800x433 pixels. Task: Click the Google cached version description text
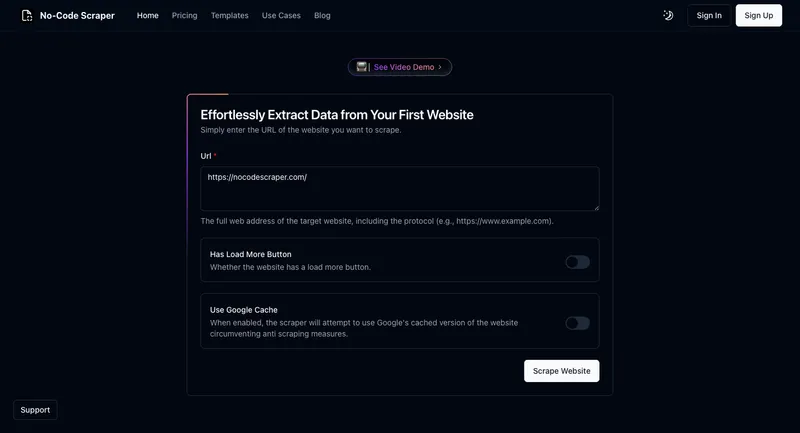[364, 328]
